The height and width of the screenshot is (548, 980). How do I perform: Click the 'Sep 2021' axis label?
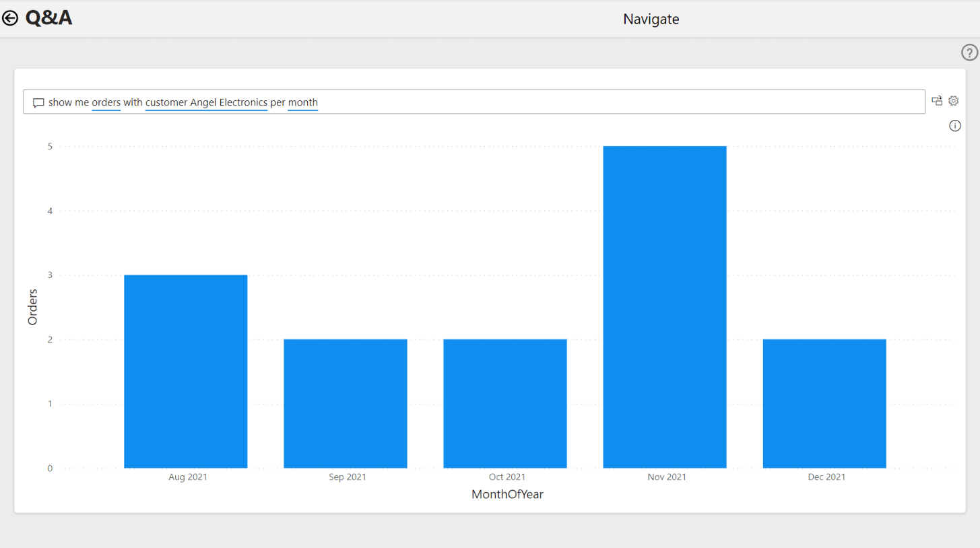[348, 477]
